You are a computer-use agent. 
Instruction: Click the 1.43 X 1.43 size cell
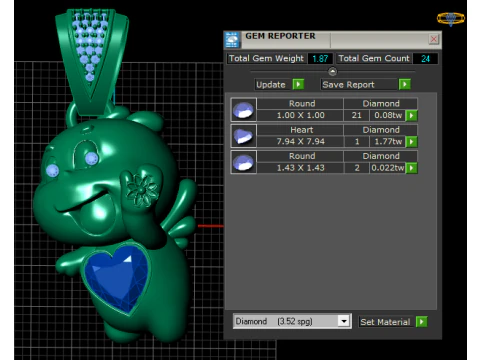300,168
